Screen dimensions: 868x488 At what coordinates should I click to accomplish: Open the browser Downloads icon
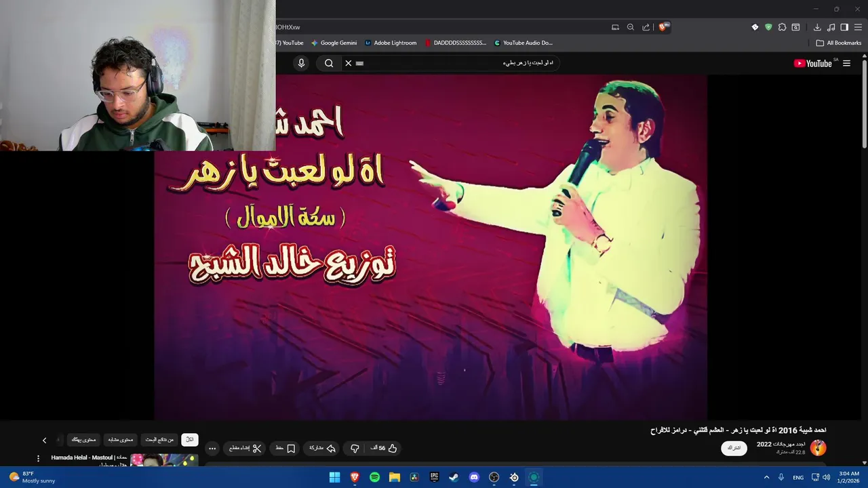pos(817,27)
